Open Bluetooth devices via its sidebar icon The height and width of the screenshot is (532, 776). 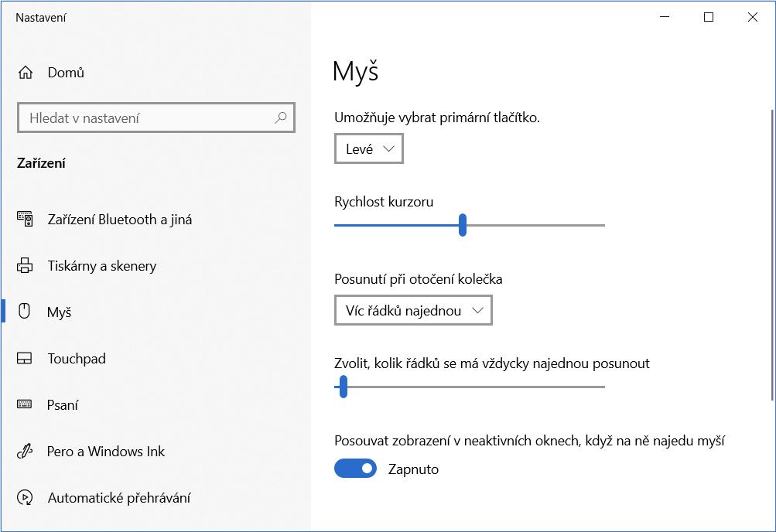pyautogui.click(x=25, y=219)
